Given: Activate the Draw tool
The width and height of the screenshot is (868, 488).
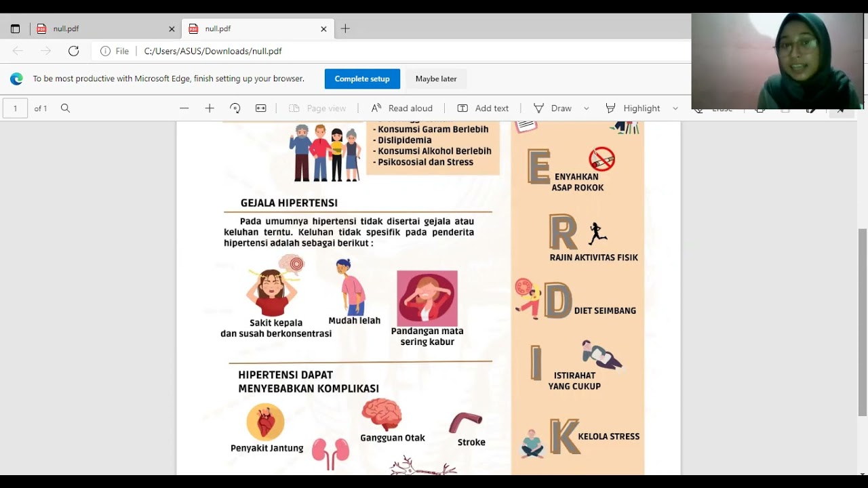Looking at the screenshot, I should click(553, 108).
